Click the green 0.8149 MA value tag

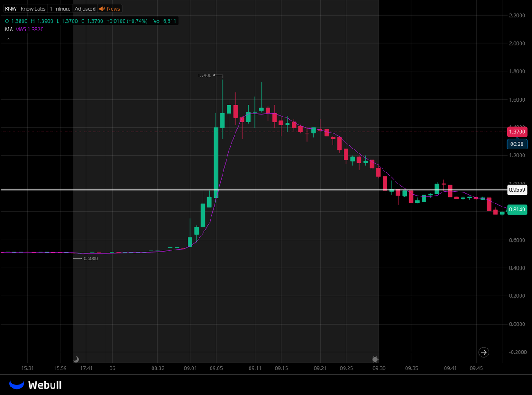click(x=517, y=210)
